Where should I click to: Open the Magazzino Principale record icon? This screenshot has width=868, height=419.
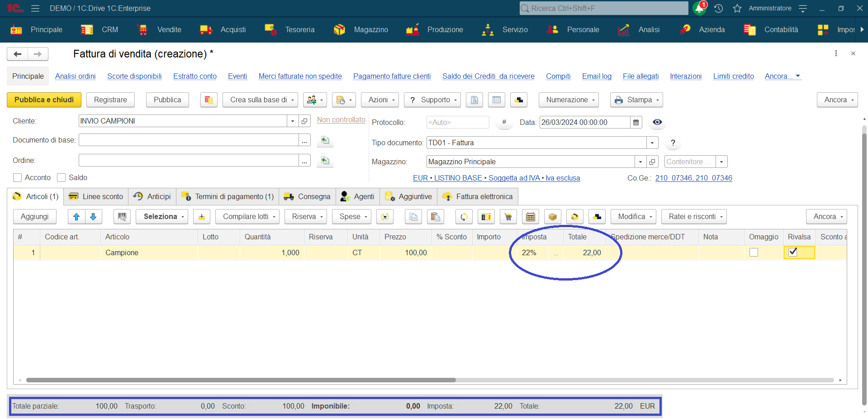(x=652, y=162)
